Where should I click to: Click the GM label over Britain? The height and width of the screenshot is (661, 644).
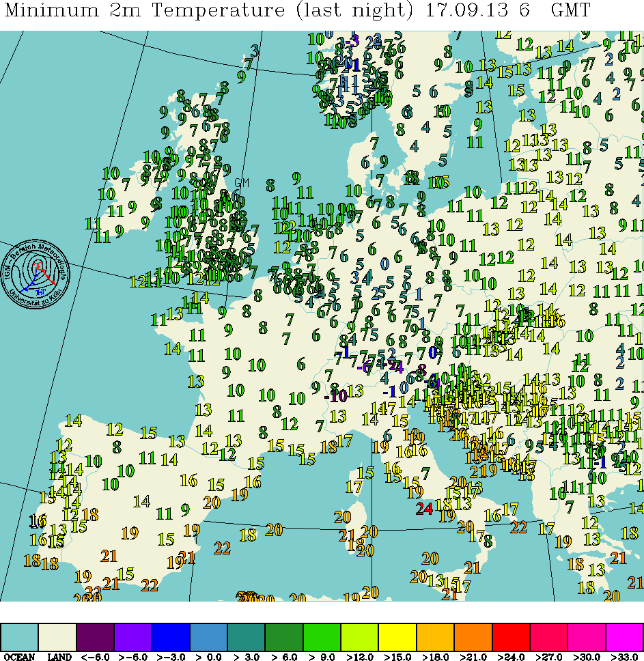coord(242,182)
